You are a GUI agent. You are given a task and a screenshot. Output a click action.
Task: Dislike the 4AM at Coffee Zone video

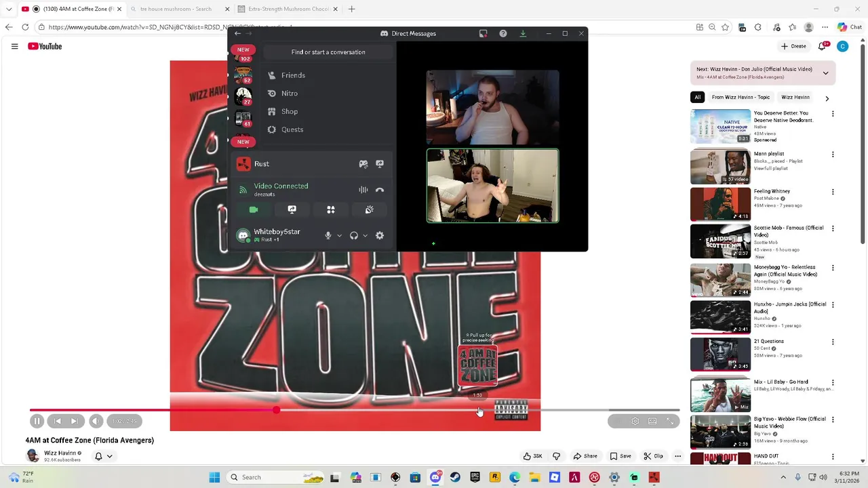pos(557,456)
